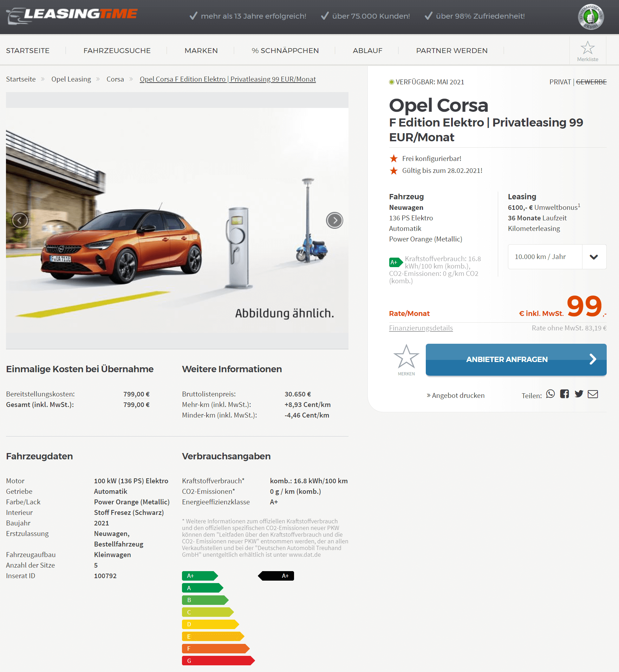Share offer via WhatsApp icon
This screenshot has width=619, height=672.
click(550, 394)
